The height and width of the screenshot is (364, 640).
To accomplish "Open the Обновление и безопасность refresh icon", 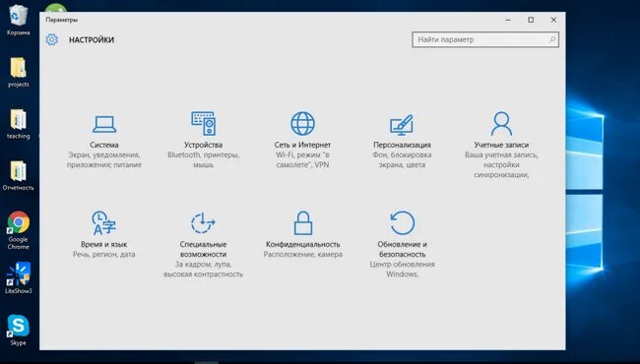I will click(402, 223).
